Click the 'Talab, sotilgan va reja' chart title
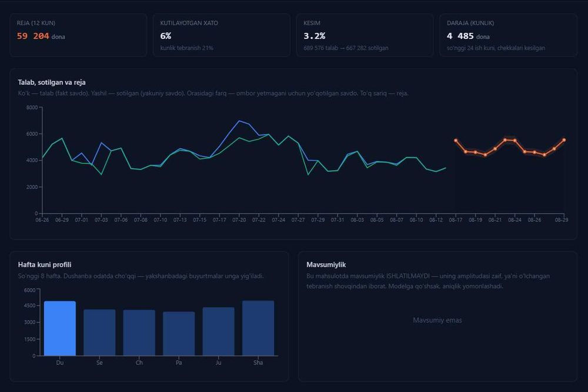 point(52,82)
